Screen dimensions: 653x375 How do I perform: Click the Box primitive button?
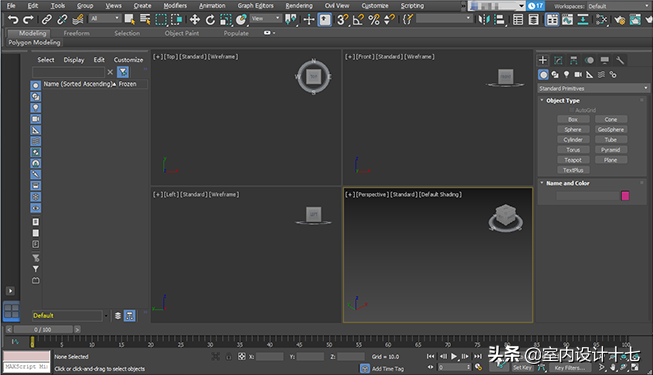click(x=573, y=119)
